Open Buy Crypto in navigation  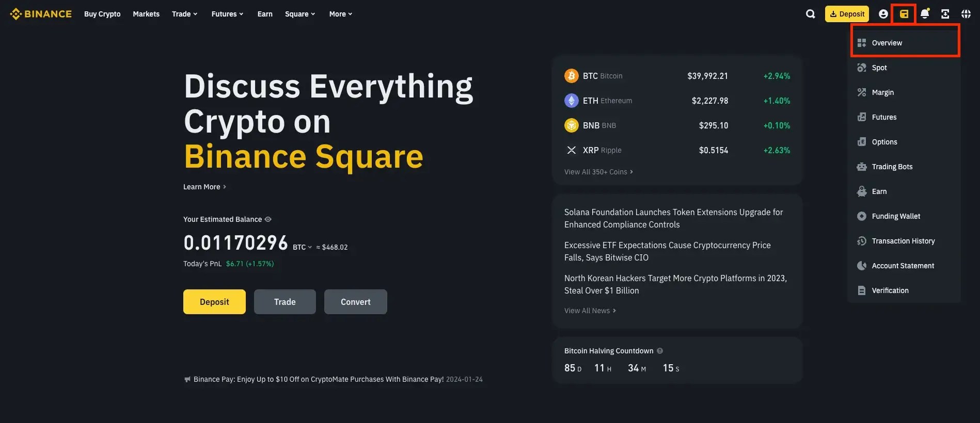pos(102,14)
